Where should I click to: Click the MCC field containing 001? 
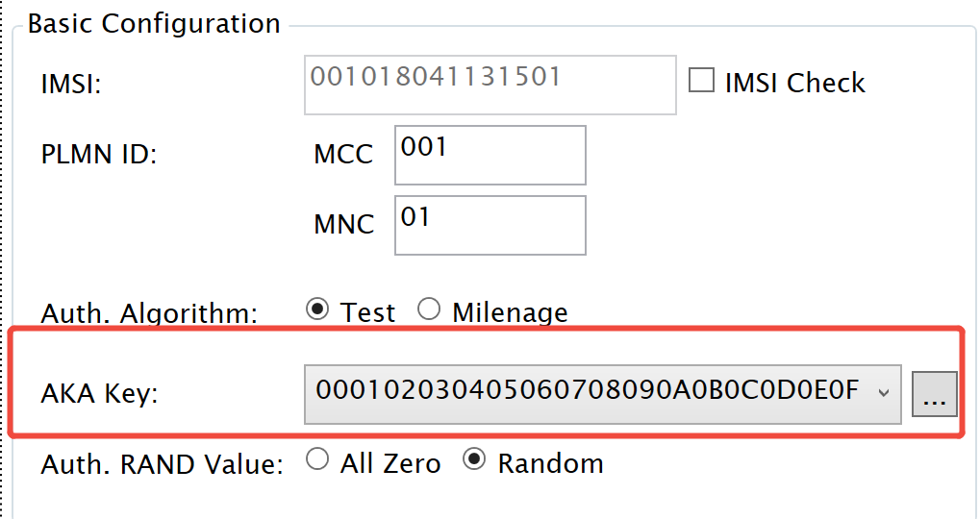tap(490, 155)
